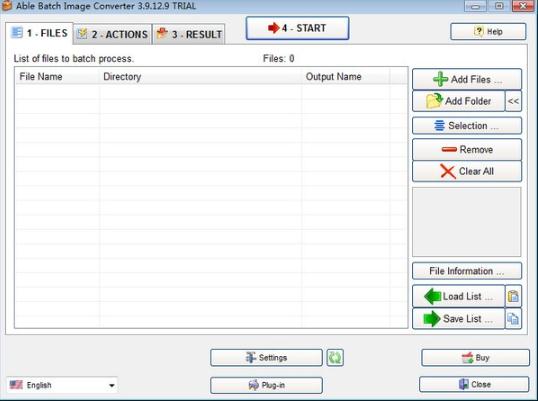538x401 pixels.
Task: Click the application icon in title bar
Action: click(7, 6)
